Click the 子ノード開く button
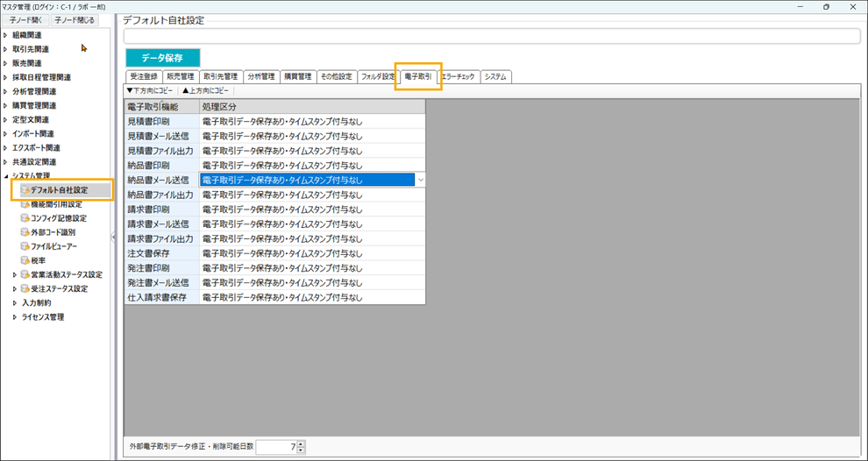This screenshot has width=868, height=461. click(25, 20)
